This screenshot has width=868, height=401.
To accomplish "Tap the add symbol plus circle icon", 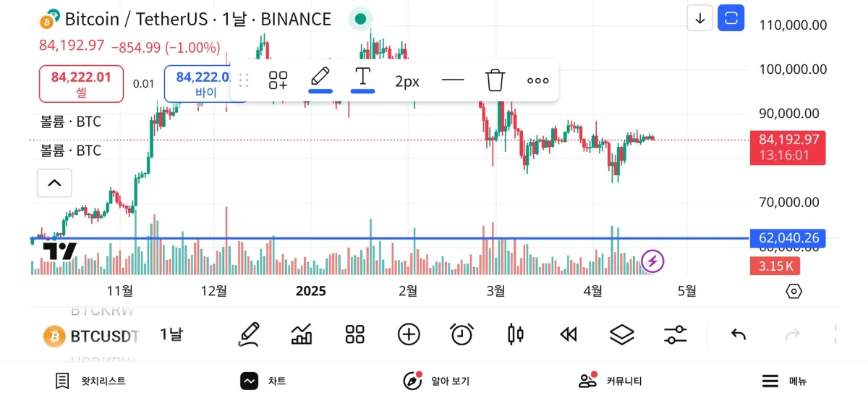I will tap(409, 334).
